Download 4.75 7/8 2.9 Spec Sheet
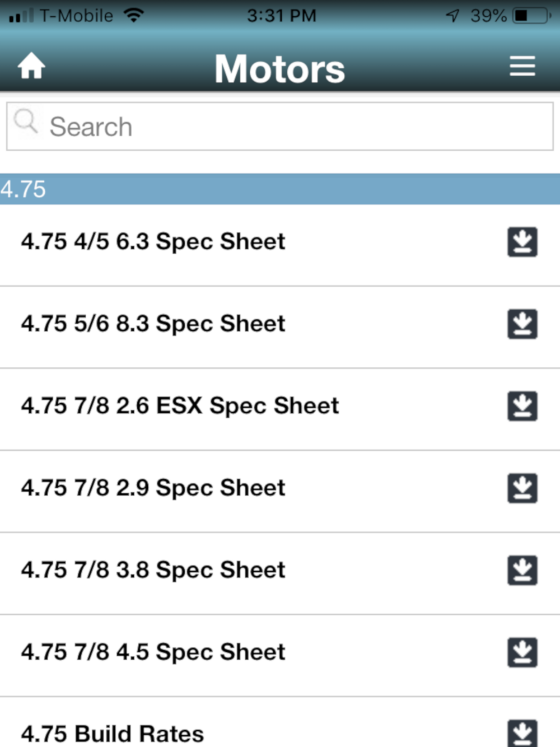This screenshot has height=747, width=560. coord(522,488)
